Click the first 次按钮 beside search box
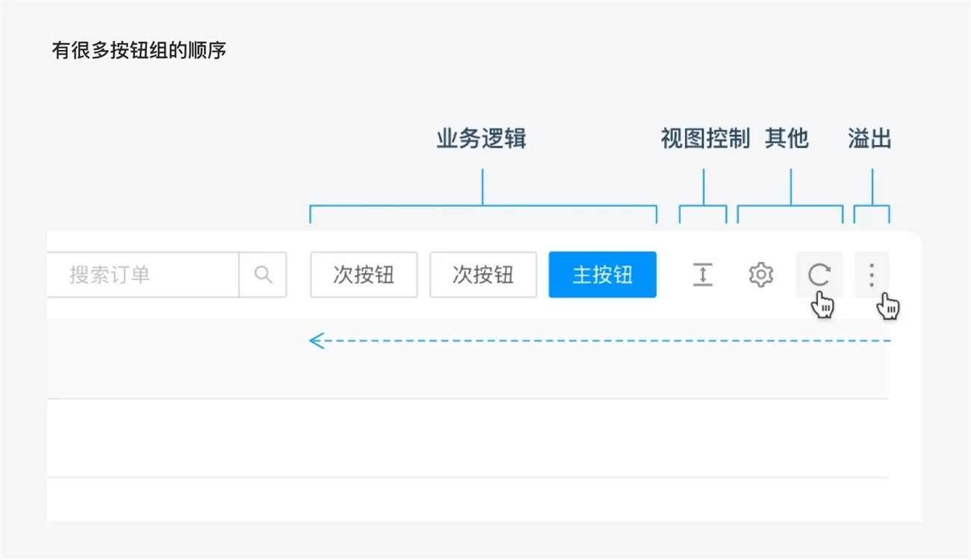The height and width of the screenshot is (560, 971). 364,275
